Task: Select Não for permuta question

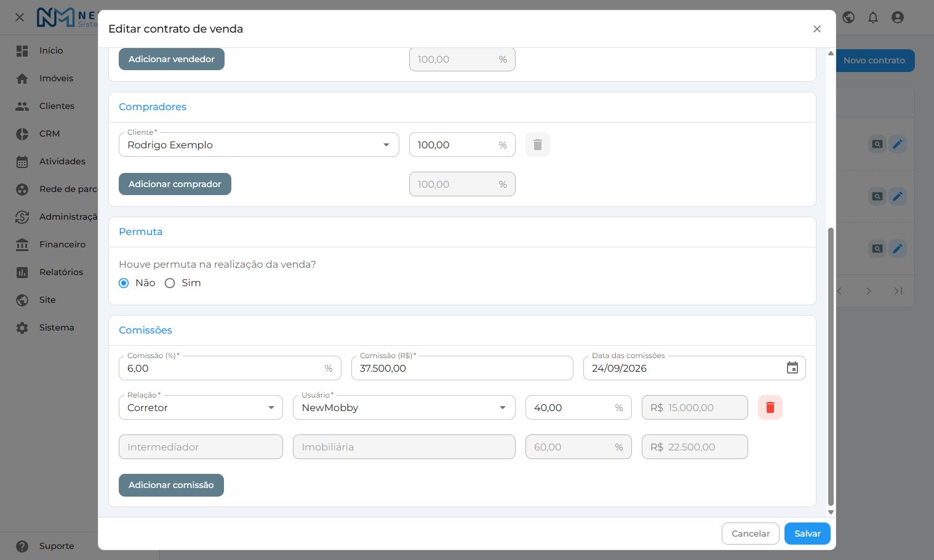Action: [124, 283]
